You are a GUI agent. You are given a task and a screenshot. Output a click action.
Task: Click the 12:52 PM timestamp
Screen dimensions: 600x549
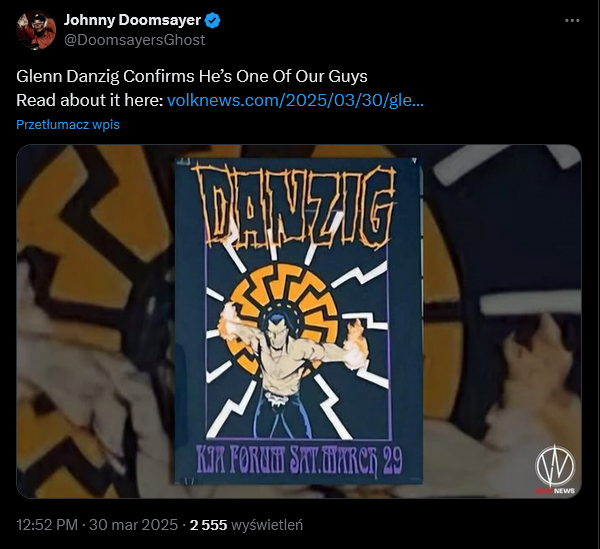pyautogui.click(x=48, y=524)
